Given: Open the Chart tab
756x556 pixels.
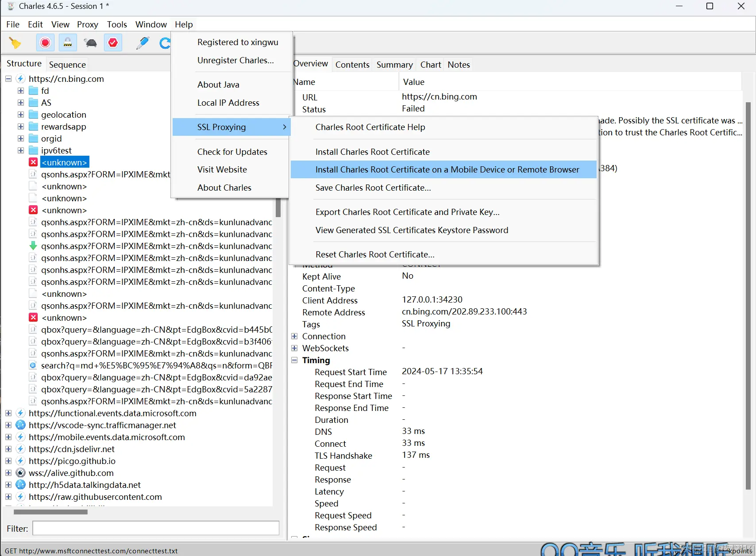Looking at the screenshot, I should [x=431, y=65].
